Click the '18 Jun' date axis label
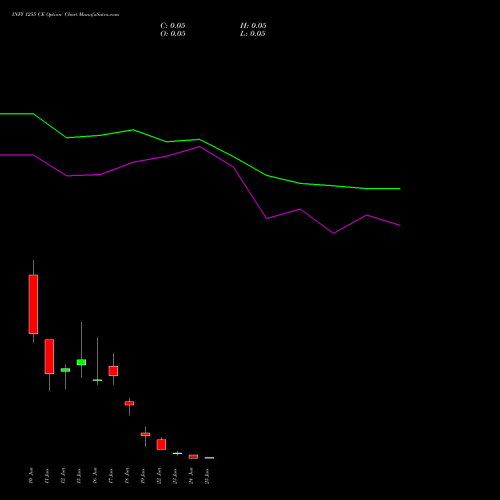The image size is (500, 500). (127, 476)
